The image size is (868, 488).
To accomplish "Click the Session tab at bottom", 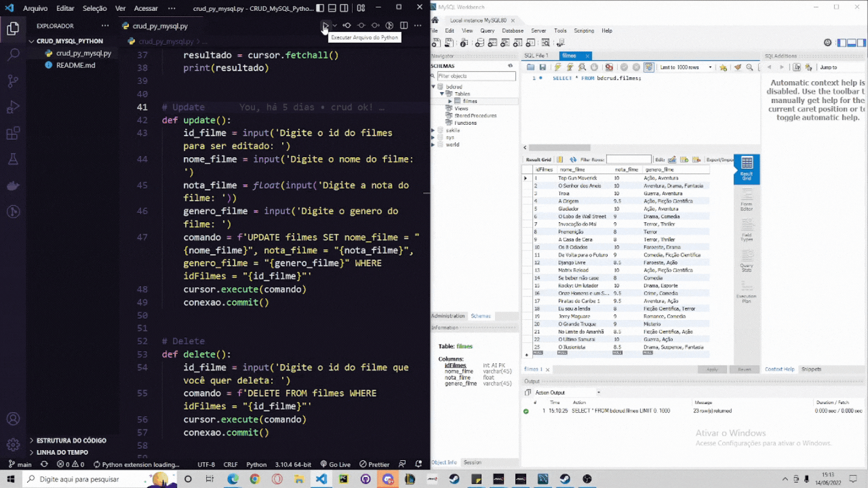I will coord(472,462).
